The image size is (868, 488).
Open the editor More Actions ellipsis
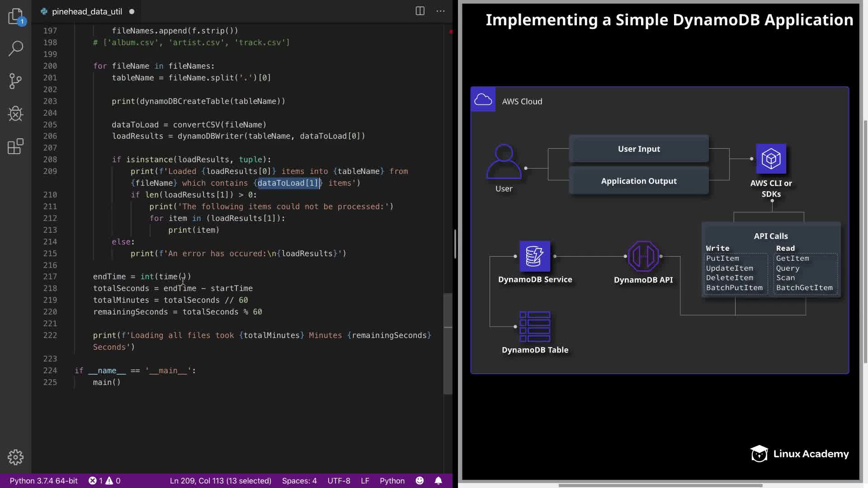[x=440, y=11]
